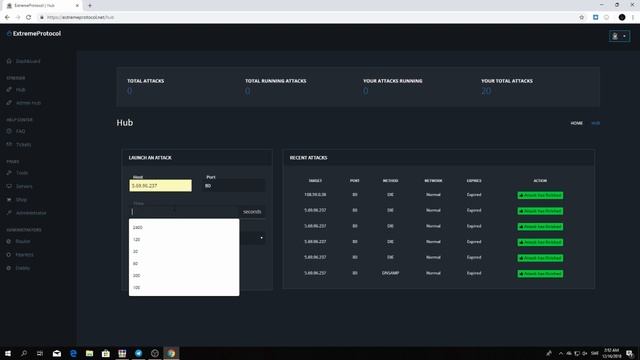Open File Explorer from the taskbar
640x360 pixels.
pyautogui.click(x=89, y=353)
